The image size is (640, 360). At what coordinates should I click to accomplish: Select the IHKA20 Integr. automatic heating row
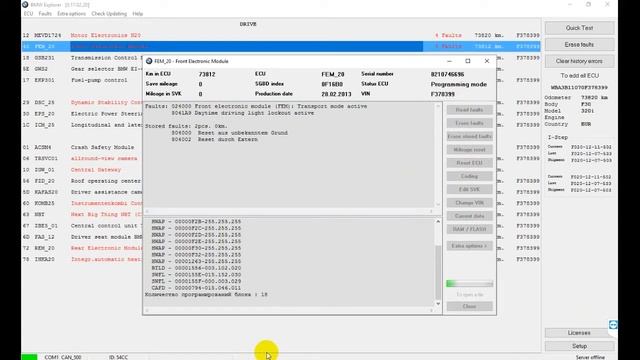click(x=82, y=259)
